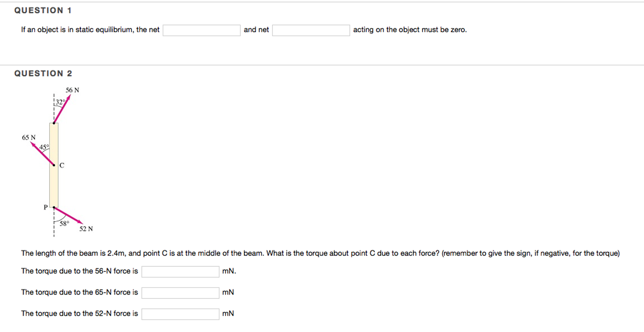Click the pink 52 N force arrow

click(68, 215)
